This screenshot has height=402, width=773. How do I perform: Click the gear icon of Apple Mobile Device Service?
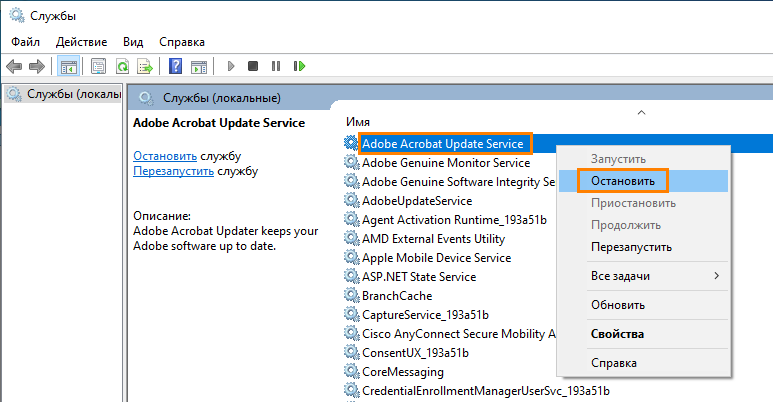[351, 257]
